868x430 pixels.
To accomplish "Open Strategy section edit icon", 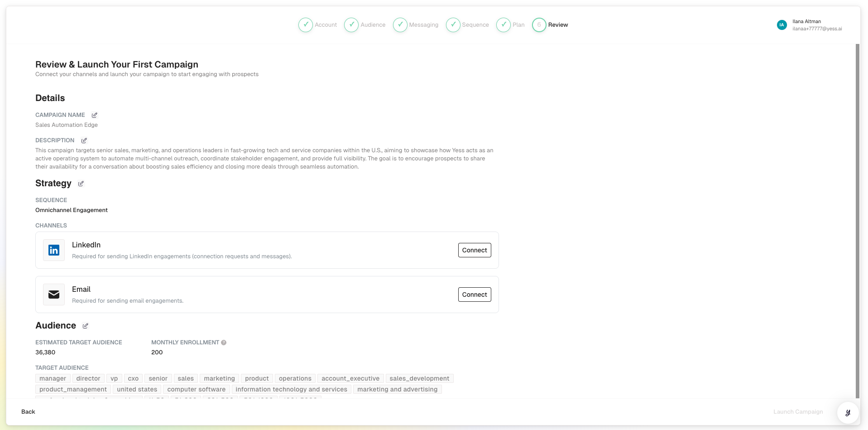I will tap(81, 184).
